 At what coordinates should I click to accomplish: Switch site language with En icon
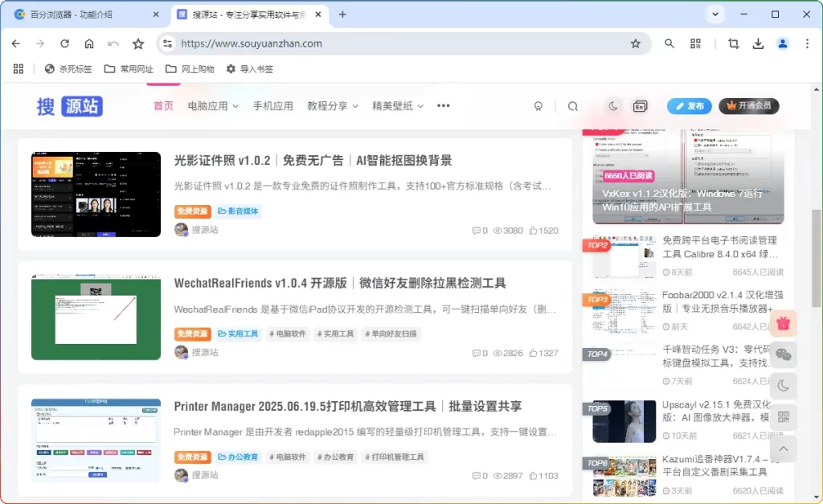pos(640,106)
